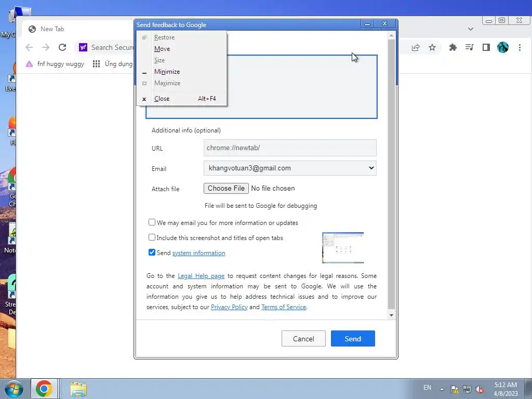The height and width of the screenshot is (399, 532).
Task: Click the Cancel button
Action: pos(303,339)
